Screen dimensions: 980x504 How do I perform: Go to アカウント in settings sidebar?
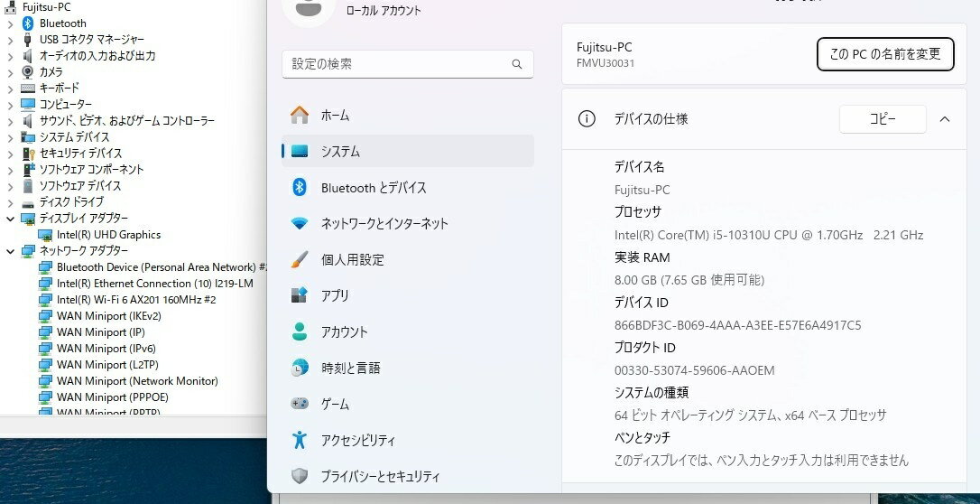345,332
